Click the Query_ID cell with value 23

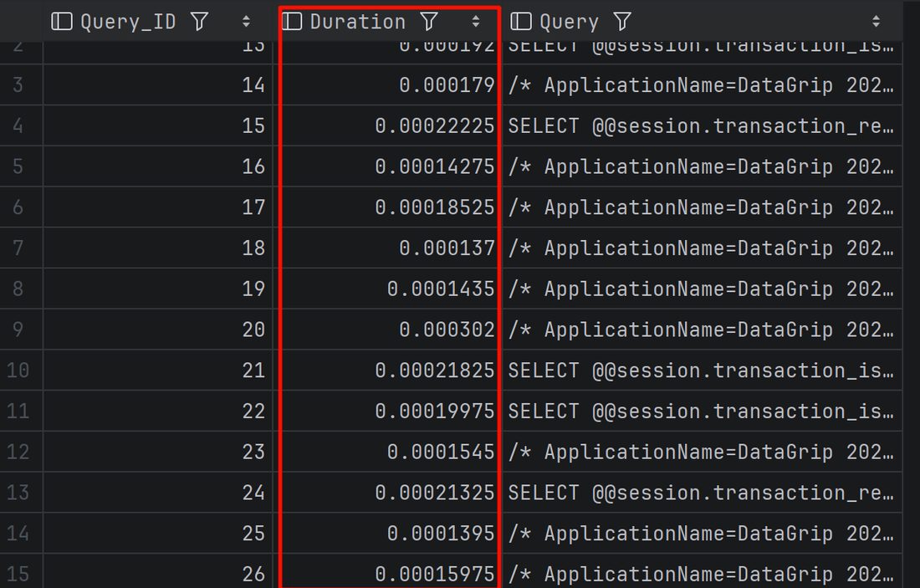[158, 452]
